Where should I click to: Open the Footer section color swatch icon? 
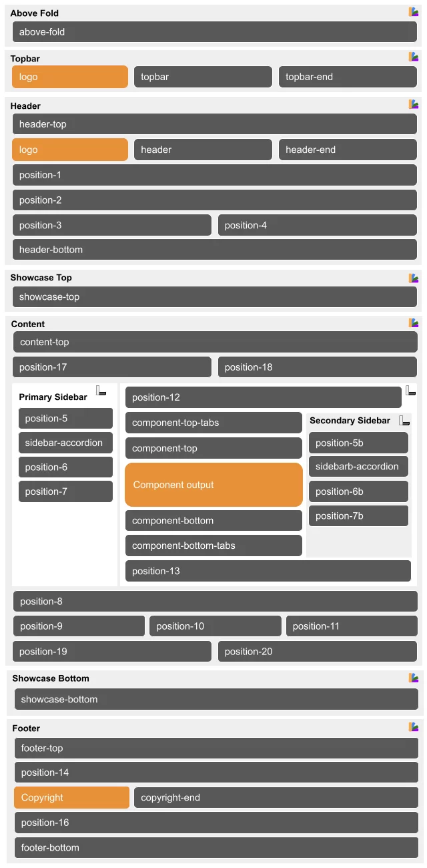coord(414,727)
